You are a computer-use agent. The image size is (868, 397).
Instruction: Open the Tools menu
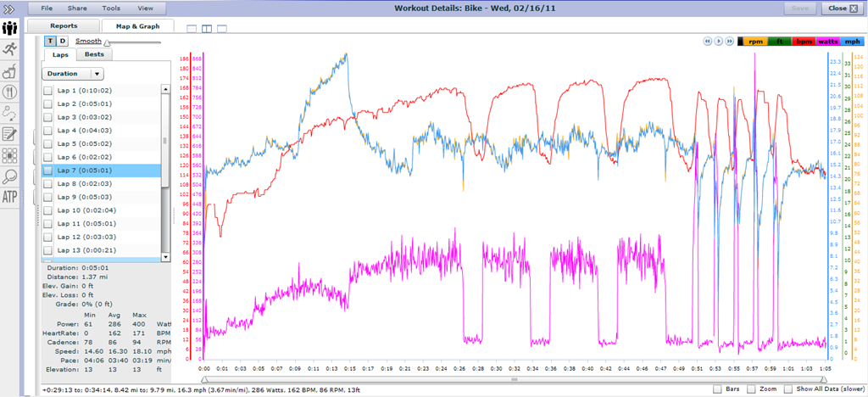pyautogui.click(x=111, y=8)
